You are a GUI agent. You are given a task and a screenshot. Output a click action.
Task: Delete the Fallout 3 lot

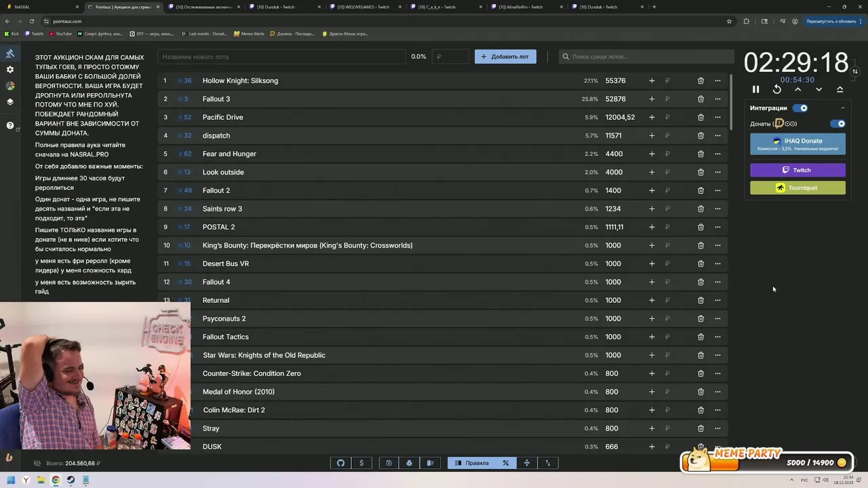(701, 99)
